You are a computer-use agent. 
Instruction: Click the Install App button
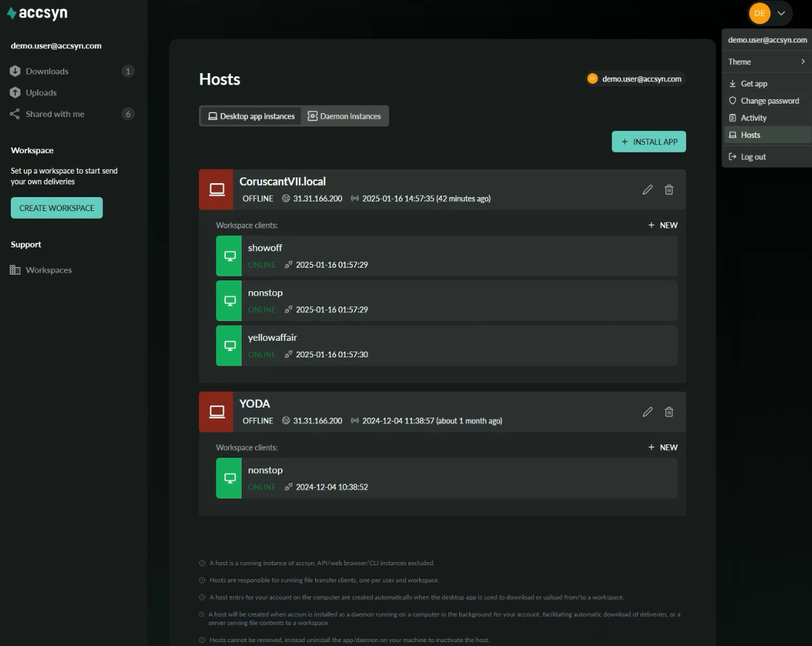(x=649, y=142)
